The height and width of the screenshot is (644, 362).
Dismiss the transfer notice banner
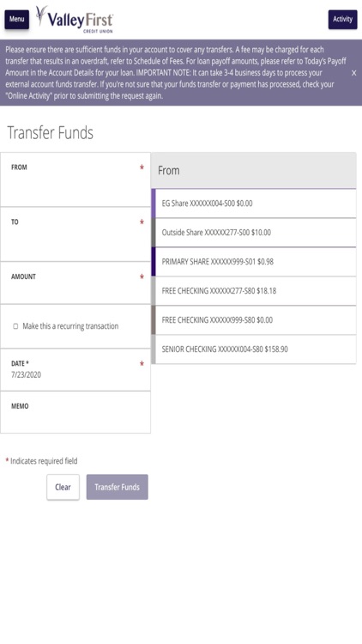(x=353, y=73)
